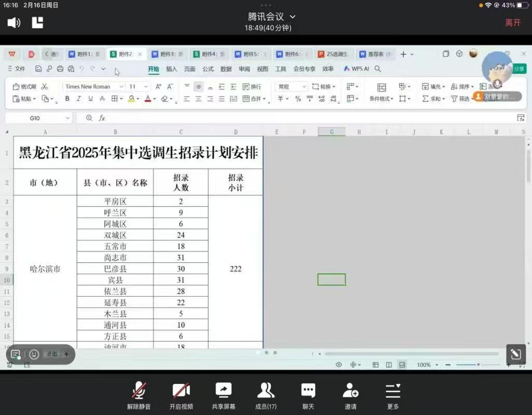
Task: Toggle wrap text (换行) option
Action: [252, 87]
